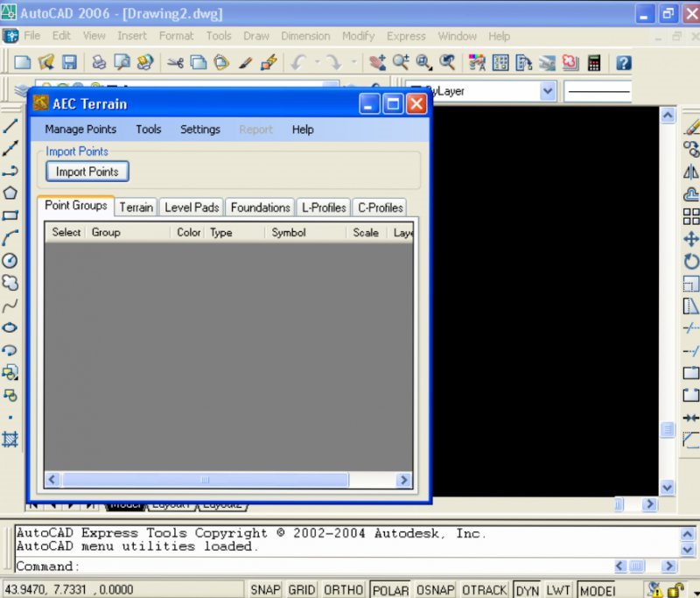Open the AEC Terrain Settings menu

(x=200, y=130)
